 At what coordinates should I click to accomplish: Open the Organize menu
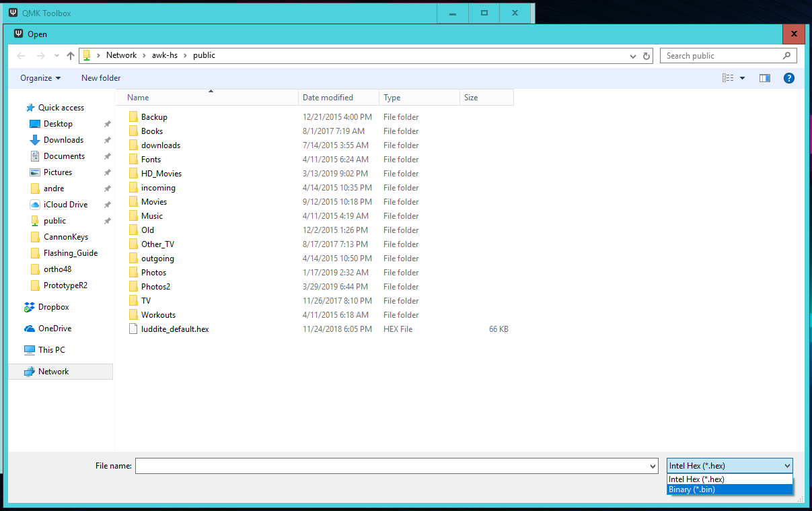[40, 78]
